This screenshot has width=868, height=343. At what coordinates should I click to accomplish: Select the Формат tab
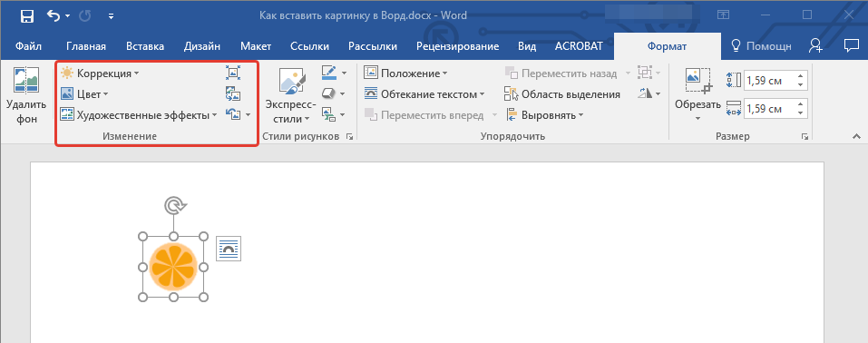(668, 46)
